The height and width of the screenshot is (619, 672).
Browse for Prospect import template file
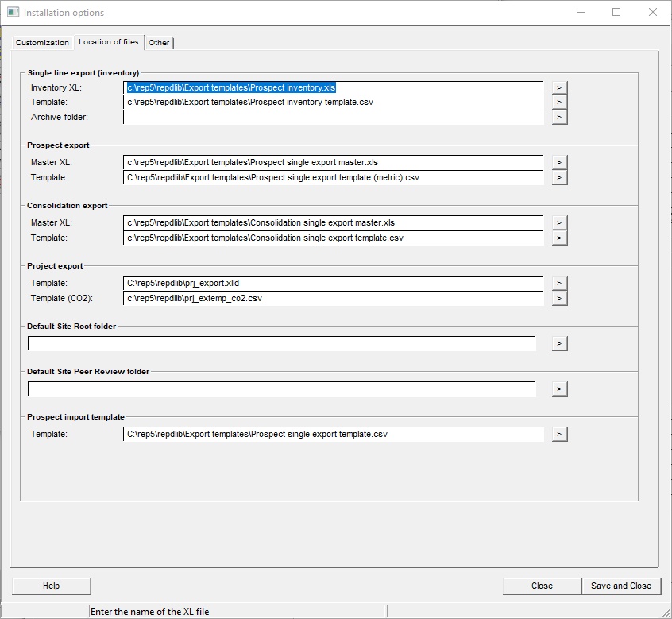tap(559, 434)
